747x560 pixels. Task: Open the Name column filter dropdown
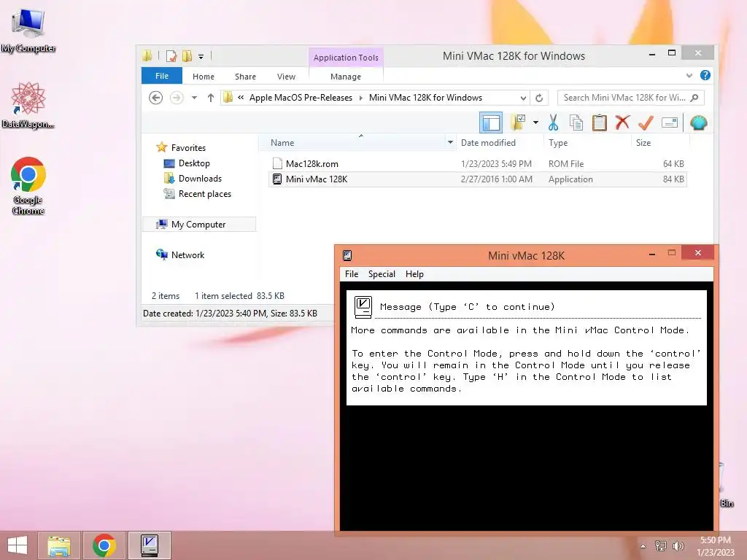pos(450,142)
